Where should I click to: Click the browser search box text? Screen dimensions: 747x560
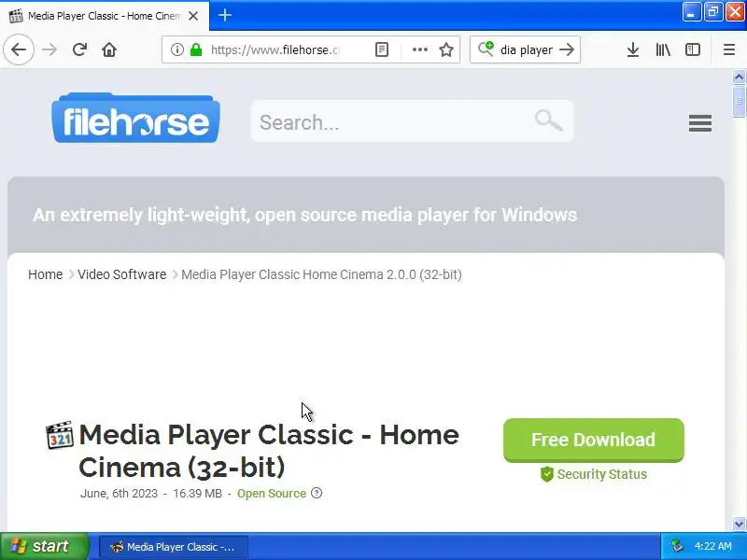(526, 49)
